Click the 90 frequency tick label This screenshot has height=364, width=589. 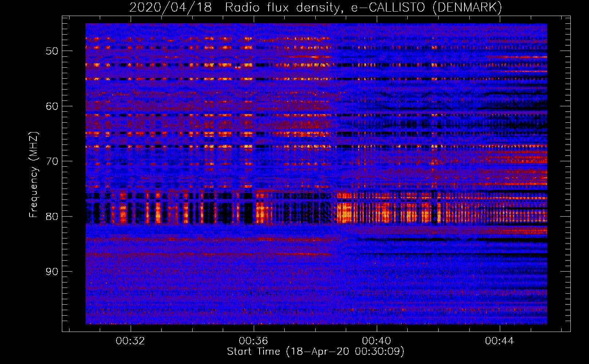[52, 271]
